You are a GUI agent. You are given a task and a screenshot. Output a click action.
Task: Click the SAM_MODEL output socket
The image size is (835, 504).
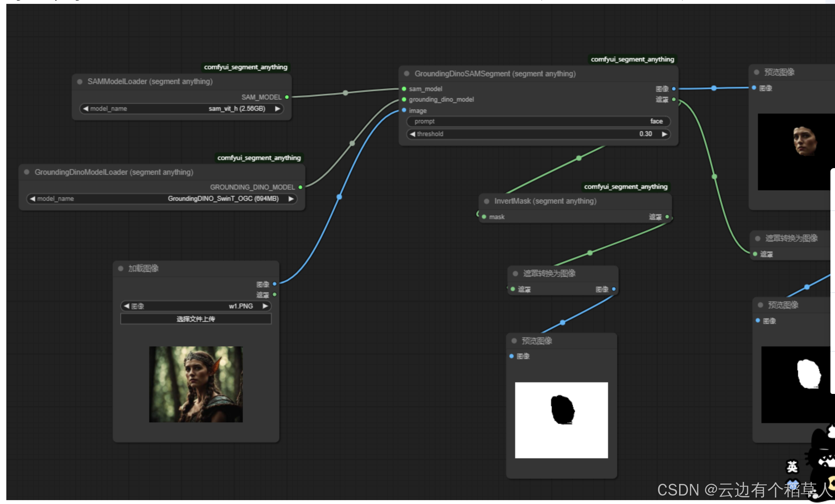coord(287,97)
